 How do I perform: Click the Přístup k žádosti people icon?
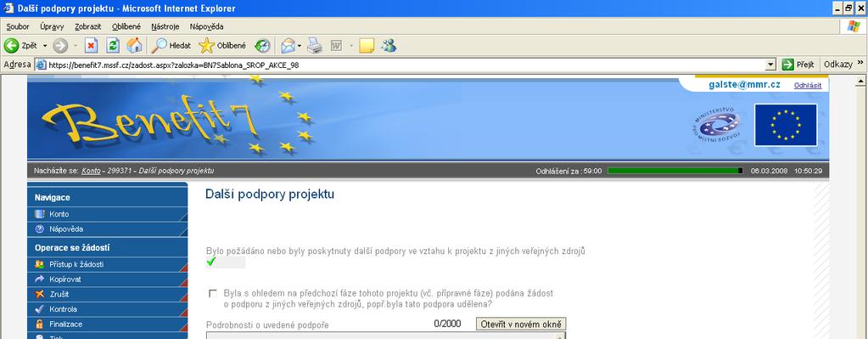[x=39, y=264]
